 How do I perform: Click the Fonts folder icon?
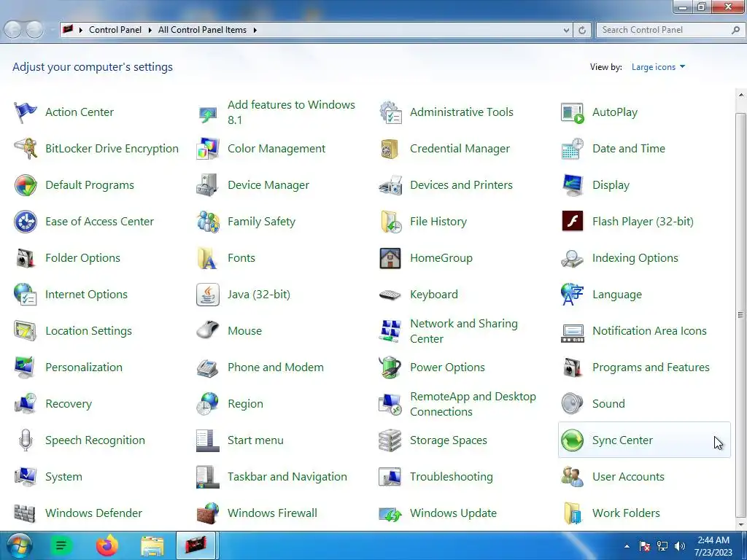pos(208,258)
